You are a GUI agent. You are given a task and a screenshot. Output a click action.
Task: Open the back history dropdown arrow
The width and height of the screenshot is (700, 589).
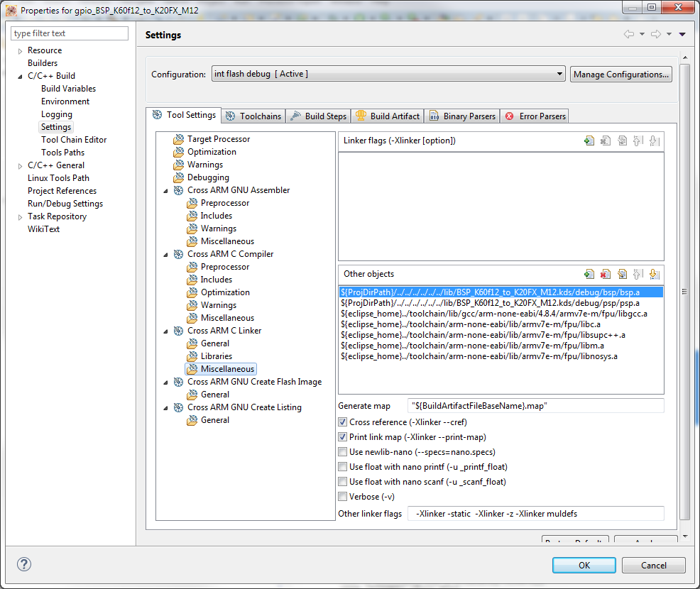click(642, 34)
